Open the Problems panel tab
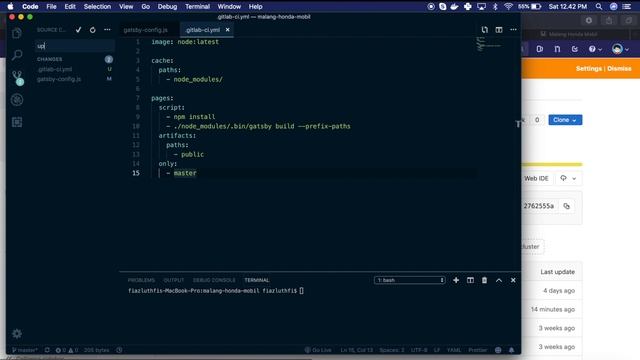 point(141,280)
